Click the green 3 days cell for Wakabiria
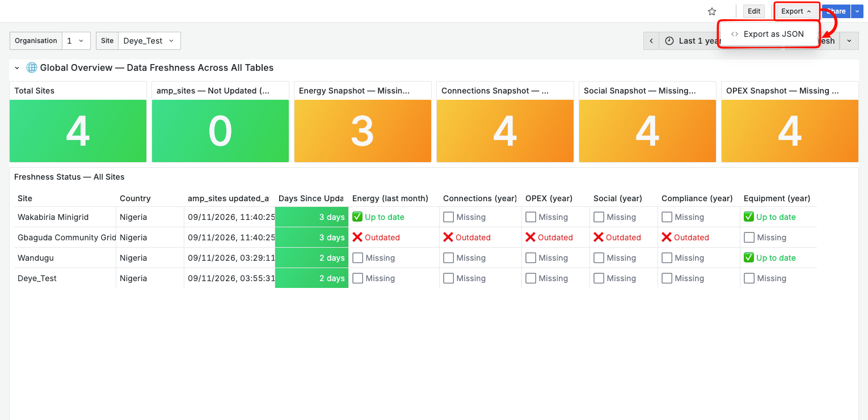The width and height of the screenshot is (868, 420). tap(311, 217)
